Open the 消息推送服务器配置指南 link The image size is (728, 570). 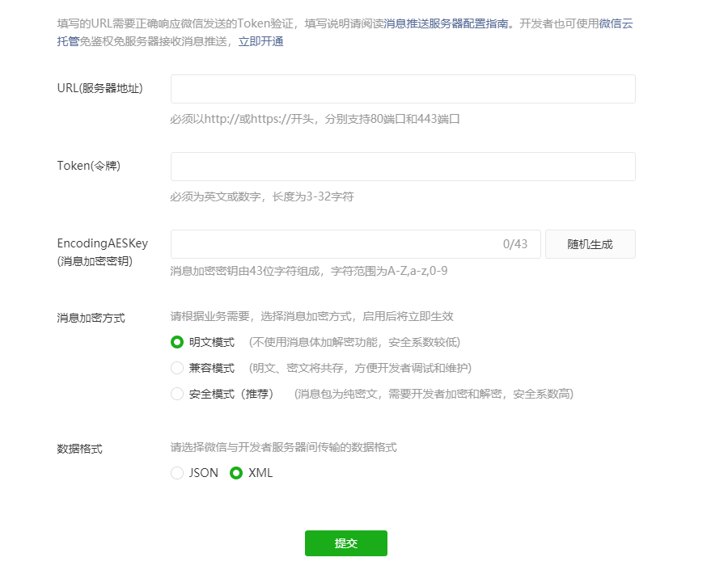pyautogui.click(x=447, y=23)
